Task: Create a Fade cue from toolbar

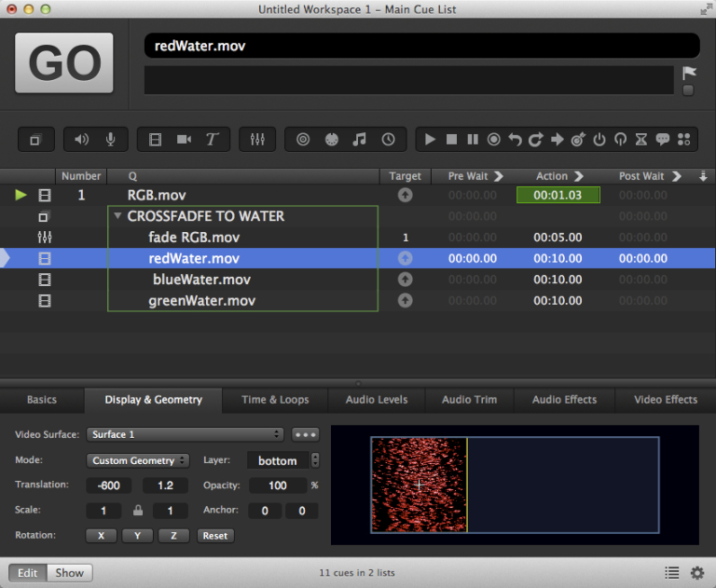Action: click(x=257, y=140)
